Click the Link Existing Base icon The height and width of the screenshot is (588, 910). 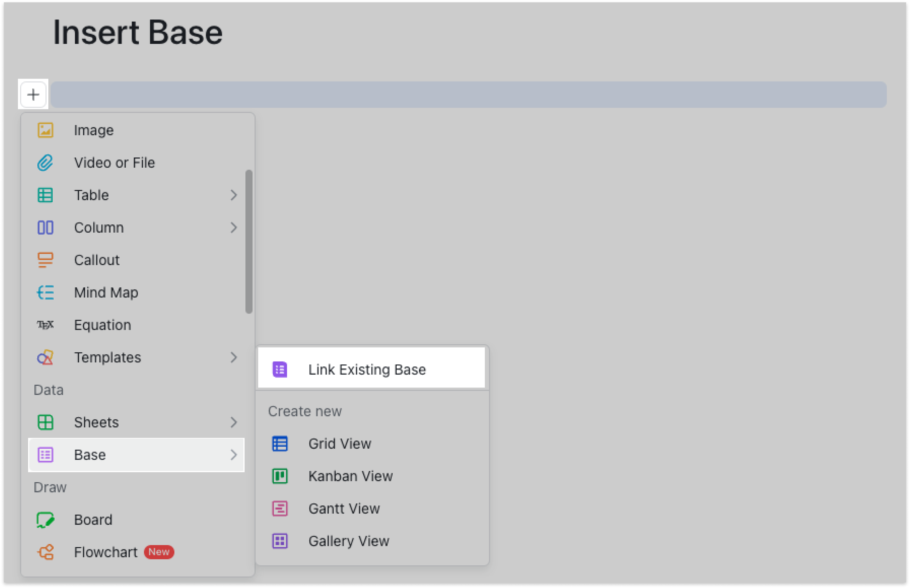[280, 370]
